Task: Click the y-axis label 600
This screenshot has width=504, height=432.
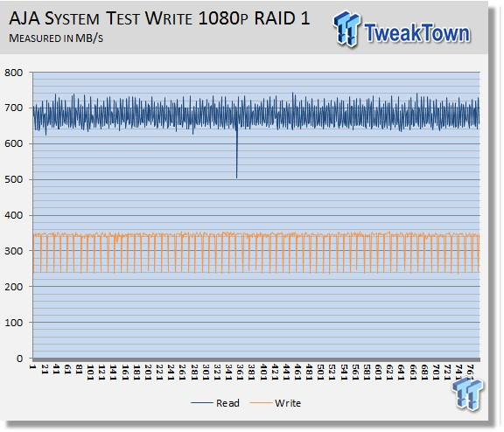Action: [14, 143]
